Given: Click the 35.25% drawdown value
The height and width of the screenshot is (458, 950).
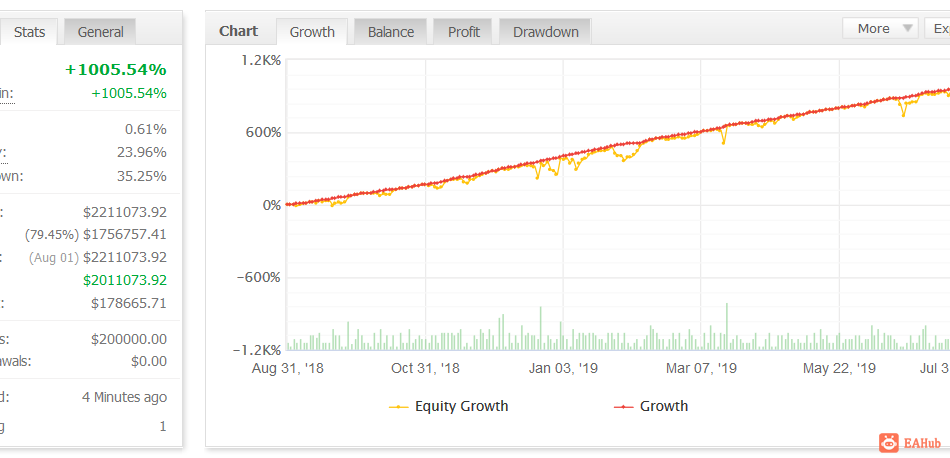Looking at the screenshot, I should click(142, 176).
